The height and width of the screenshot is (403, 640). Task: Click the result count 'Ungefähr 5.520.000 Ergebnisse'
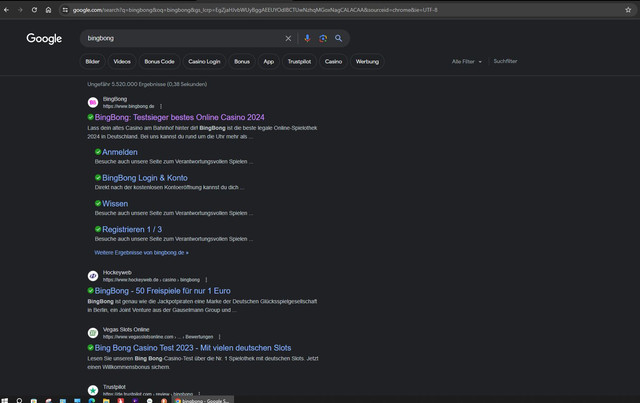(147, 84)
